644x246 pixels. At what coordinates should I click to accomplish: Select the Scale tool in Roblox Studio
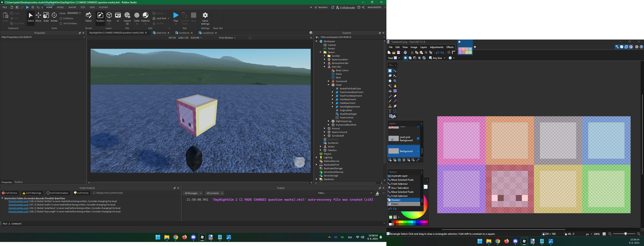pyautogui.click(x=46, y=17)
